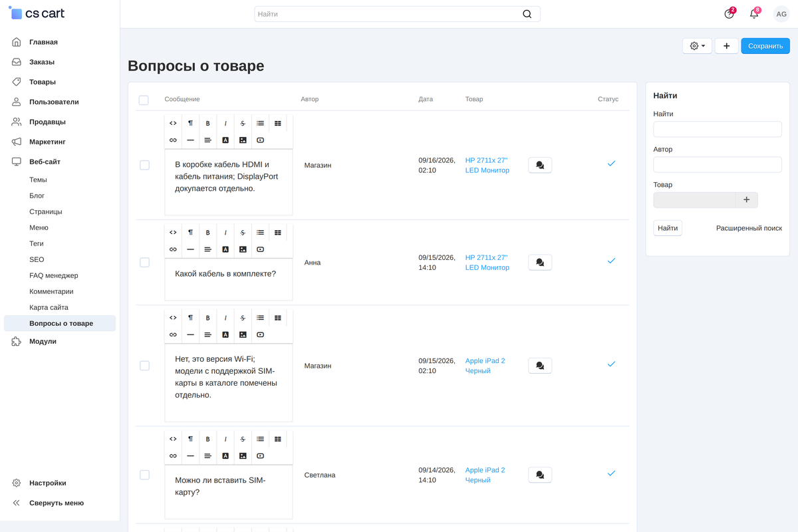Click reply chat icon for Анна's question
The image size is (798, 532).
tap(540, 263)
